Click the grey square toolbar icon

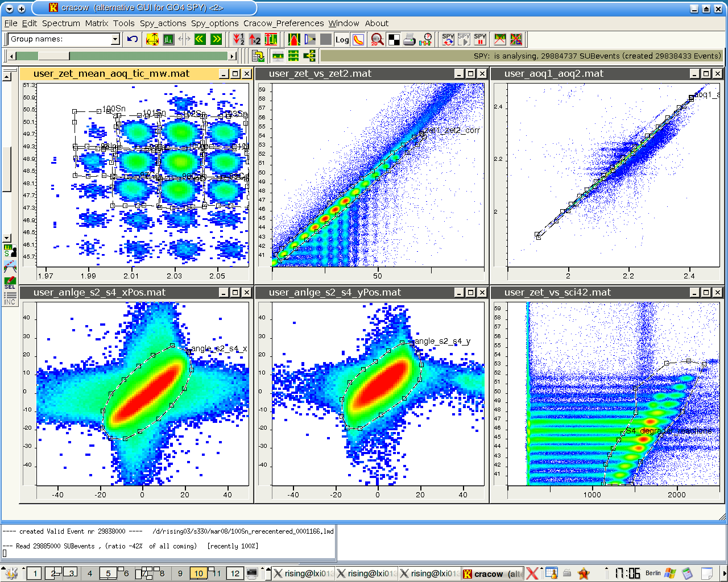(326, 39)
